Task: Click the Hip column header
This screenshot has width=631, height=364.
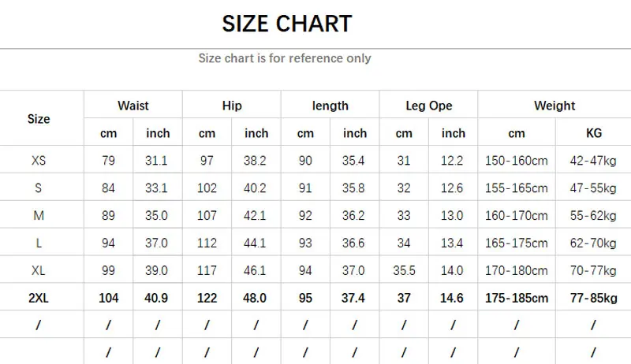Action: (232, 106)
